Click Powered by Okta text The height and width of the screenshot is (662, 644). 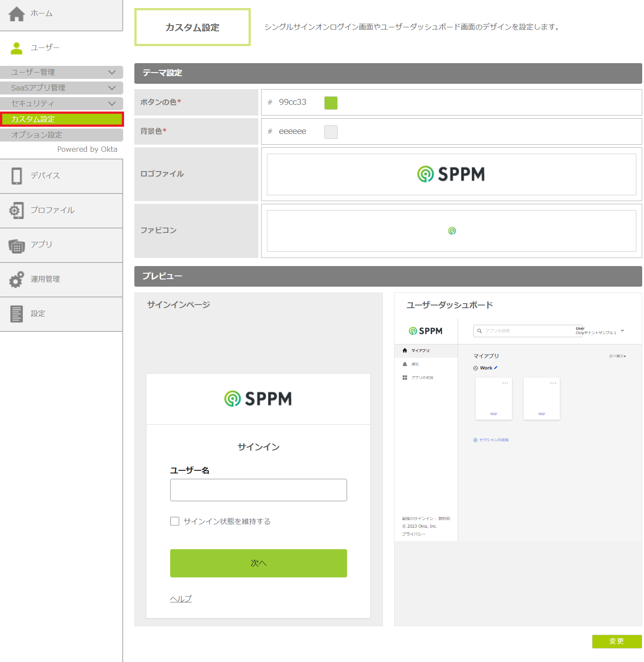87,149
